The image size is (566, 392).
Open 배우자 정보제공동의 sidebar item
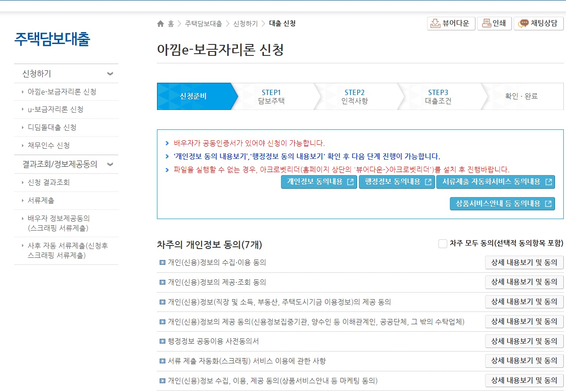(58, 223)
